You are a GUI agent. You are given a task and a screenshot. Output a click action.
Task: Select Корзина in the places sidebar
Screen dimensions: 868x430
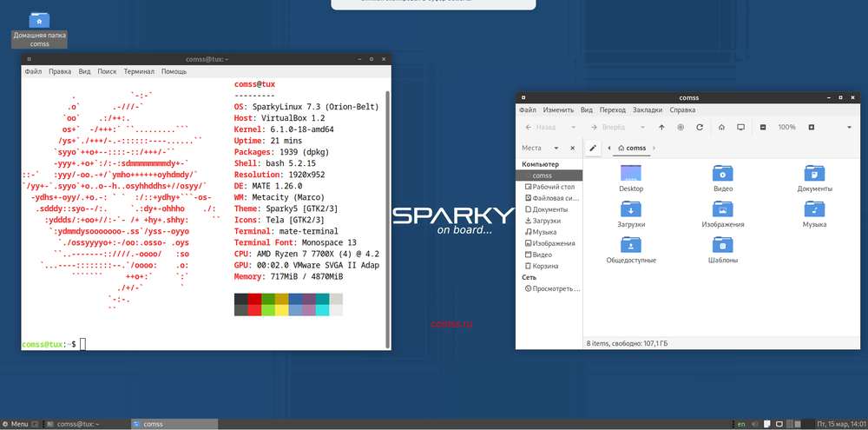[x=545, y=266]
